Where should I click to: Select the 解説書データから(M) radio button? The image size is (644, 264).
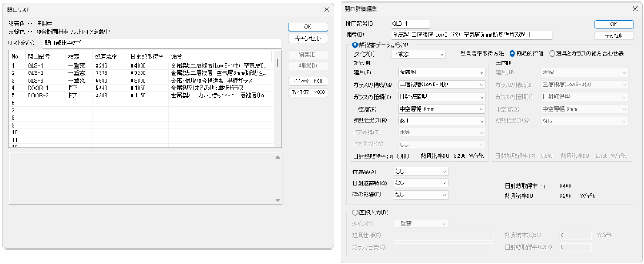(355, 44)
